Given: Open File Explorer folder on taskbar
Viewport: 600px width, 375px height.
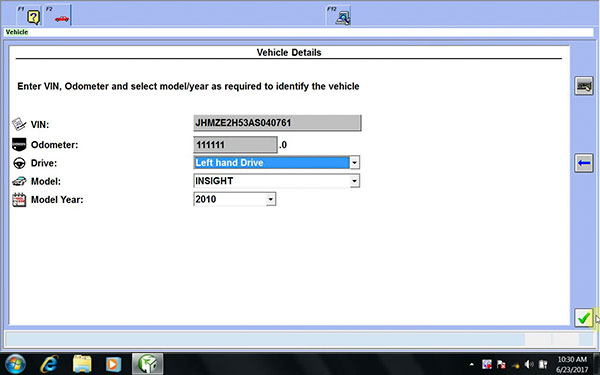Looking at the screenshot, I should 82,364.
